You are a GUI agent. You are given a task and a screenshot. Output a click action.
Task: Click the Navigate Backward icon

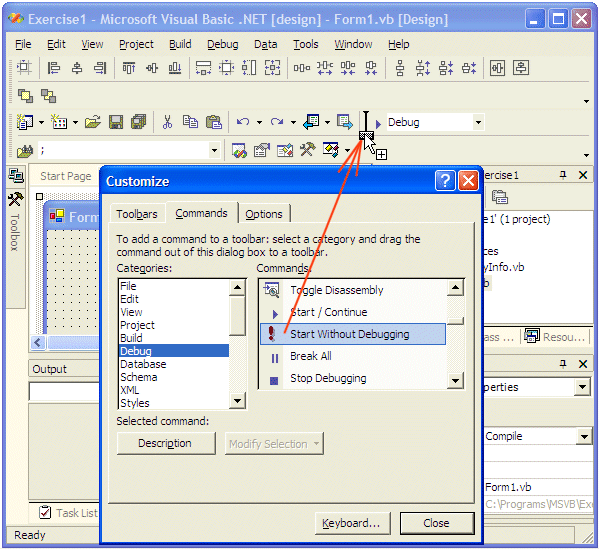pos(311,122)
